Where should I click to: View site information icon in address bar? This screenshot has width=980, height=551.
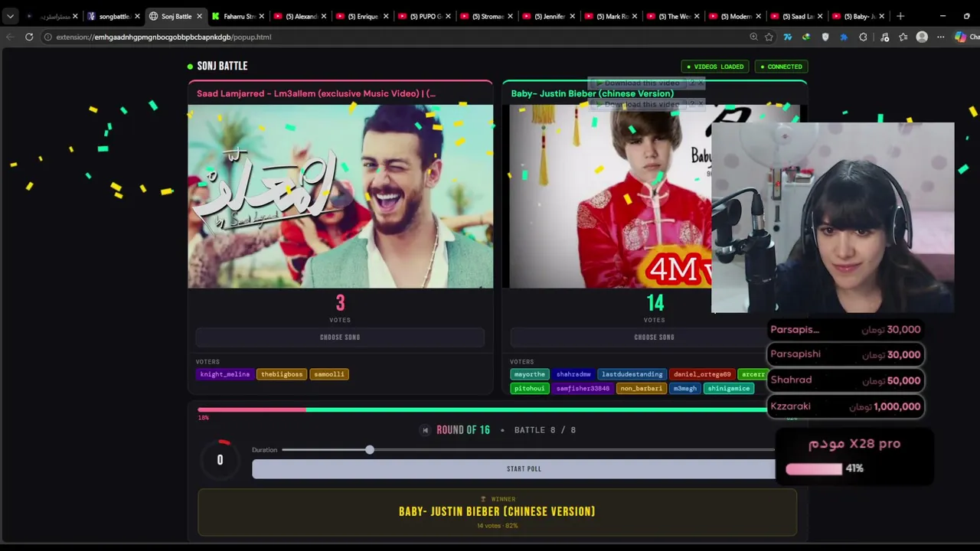pyautogui.click(x=47, y=37)
